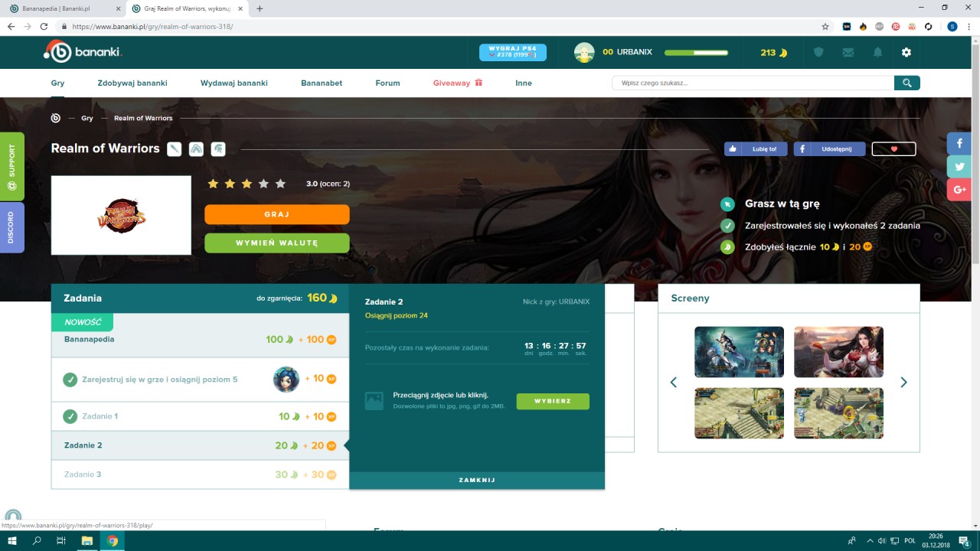Click the green WYBIERZ file button

[x=553, y=401]
